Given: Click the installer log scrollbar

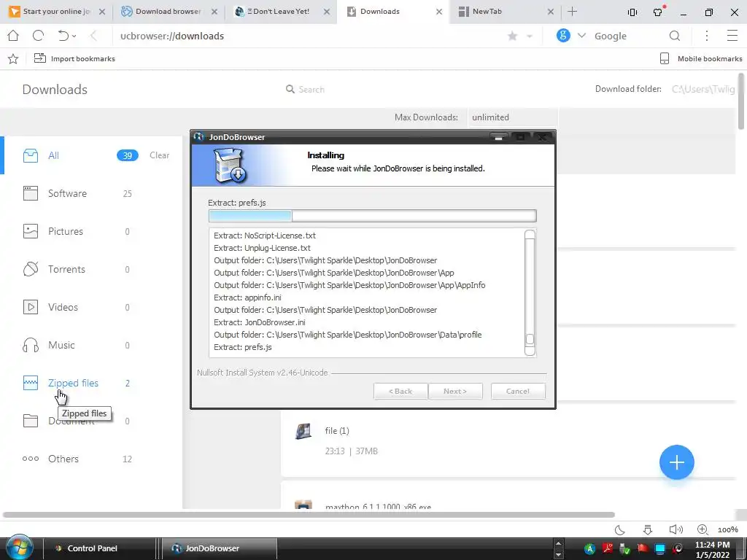Looking at the screenshot, I should (530, 292).
